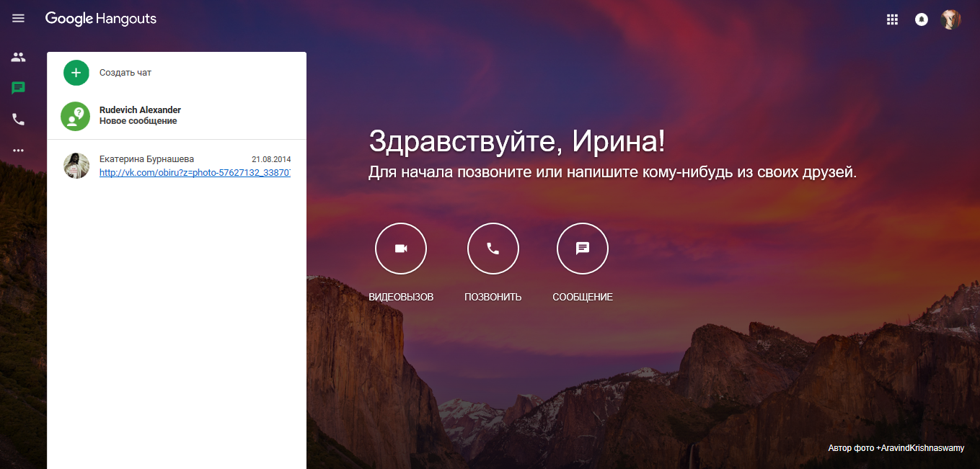Click the more options ellipsis icon in sidebar
The height and width of the screenshot is (469, 980).
pyautogui.click(x=18, y=150)
